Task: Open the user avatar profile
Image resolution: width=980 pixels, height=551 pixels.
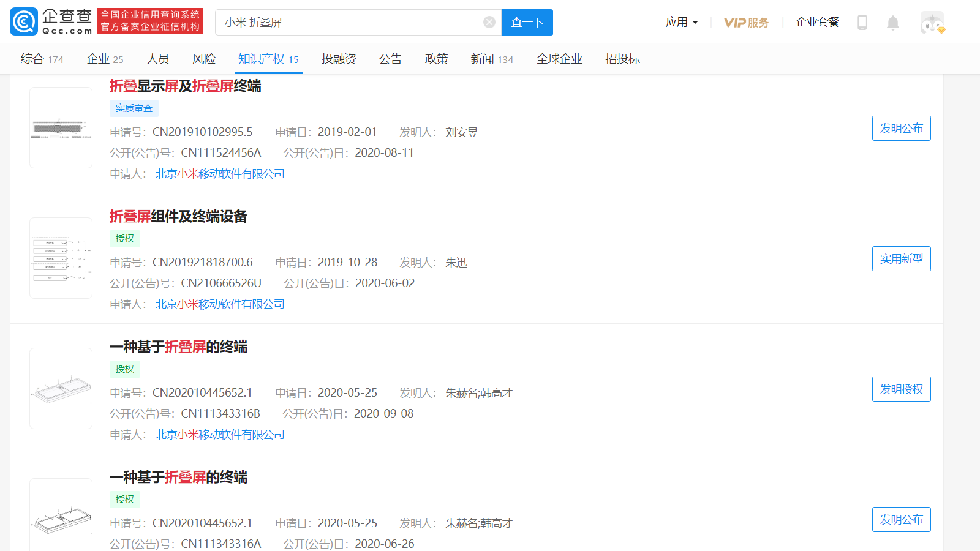Action: [932, 23]
